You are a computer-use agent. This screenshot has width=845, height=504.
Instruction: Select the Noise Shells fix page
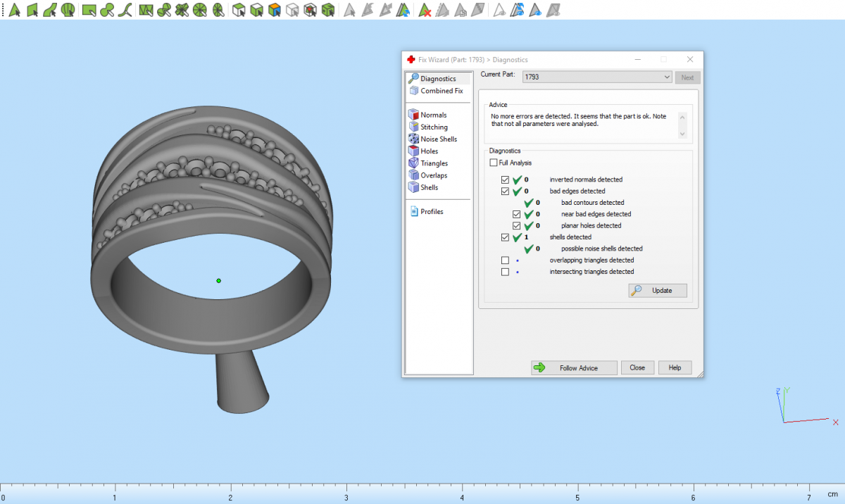tap(439, 139)
